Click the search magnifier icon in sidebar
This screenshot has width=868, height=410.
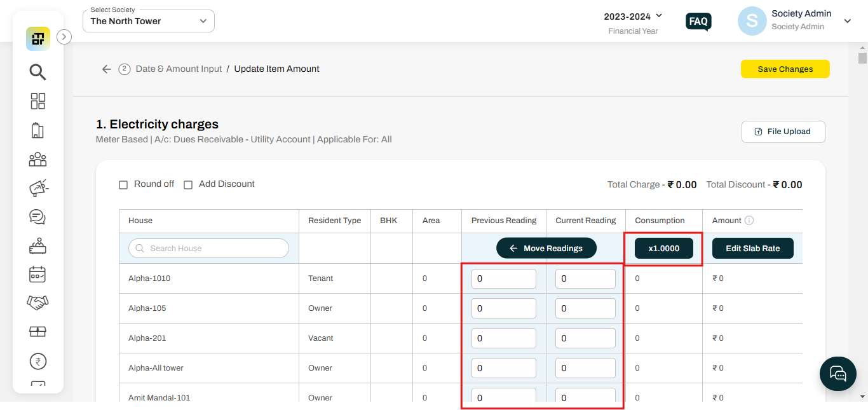coord(37,72)
